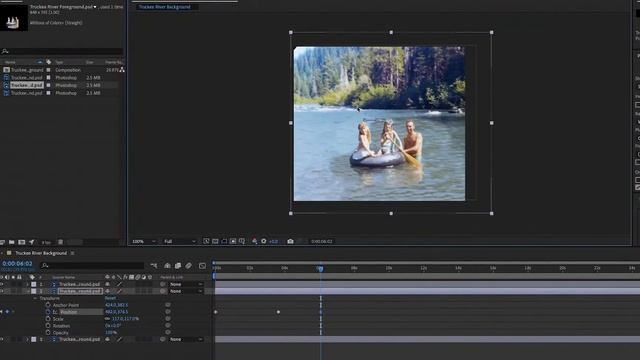Click the current timecode 0:00:06:02 in timeline
The width and height of the screenshot is (640, 360).
point(17,264)
